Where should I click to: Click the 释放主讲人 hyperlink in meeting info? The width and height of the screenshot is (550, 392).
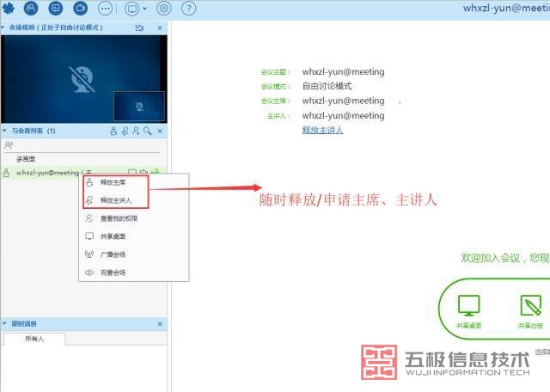323,130
